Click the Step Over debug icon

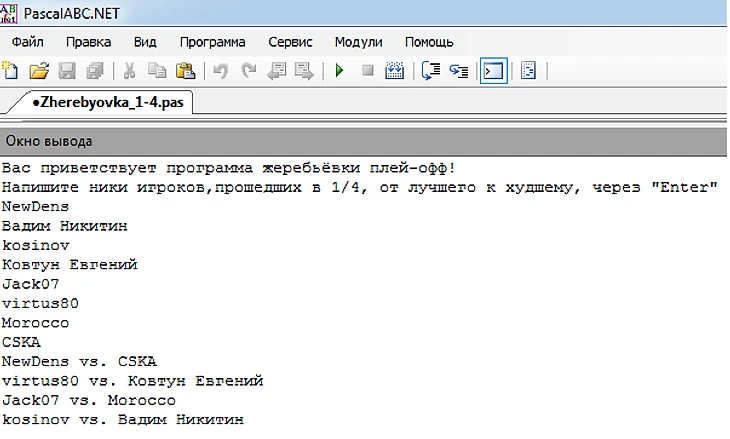pos(431,71)
